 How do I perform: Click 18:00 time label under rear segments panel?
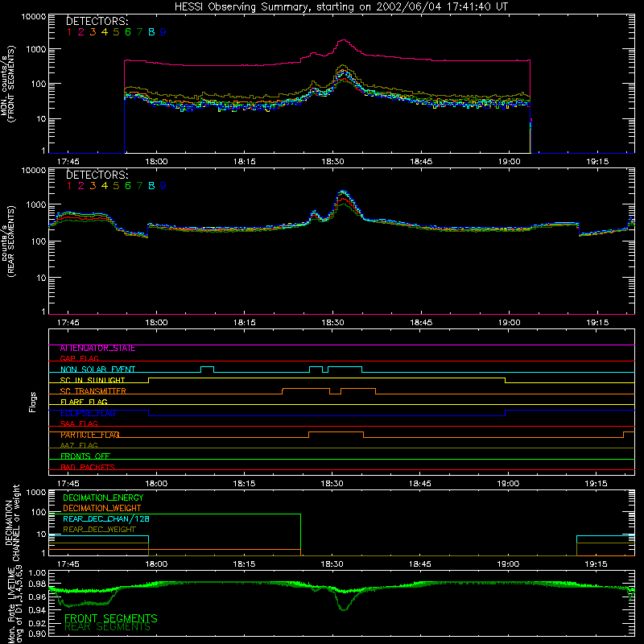(156, 323)
